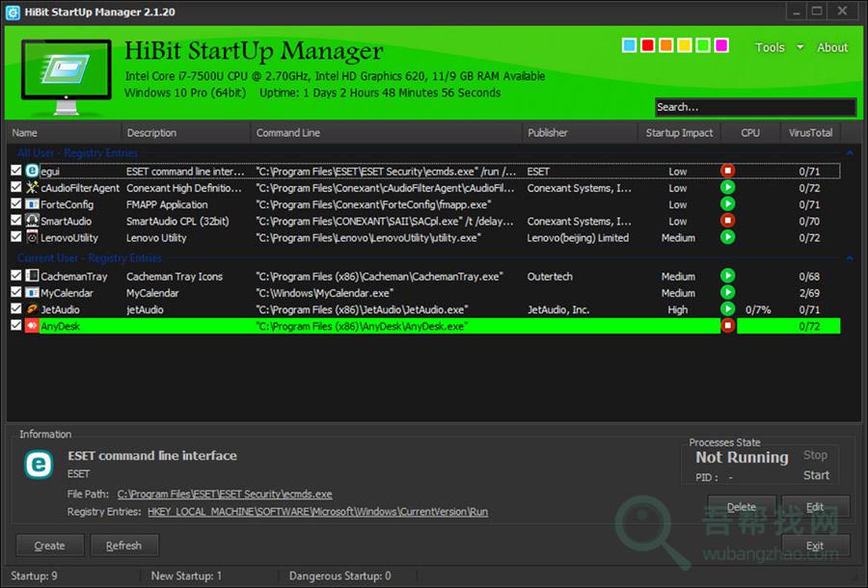Image resolution: width=868 pixels, height=588 pixels.
Task: Click the green play icon for LenovoUtility
Action: click(728, 237)
